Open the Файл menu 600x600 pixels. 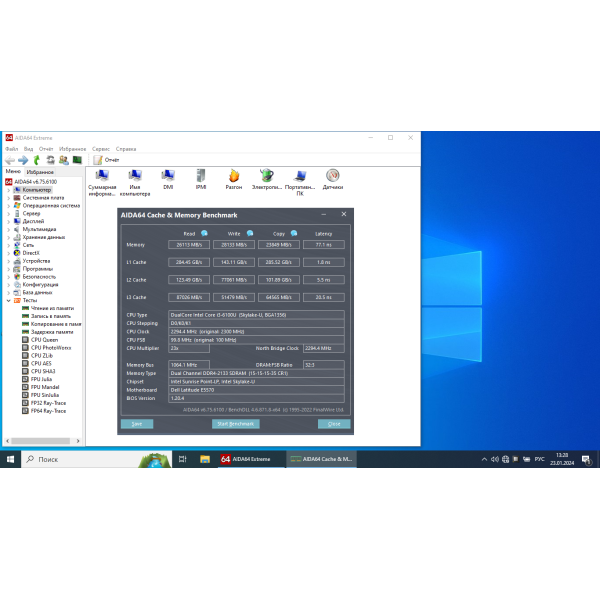[12, 149]
